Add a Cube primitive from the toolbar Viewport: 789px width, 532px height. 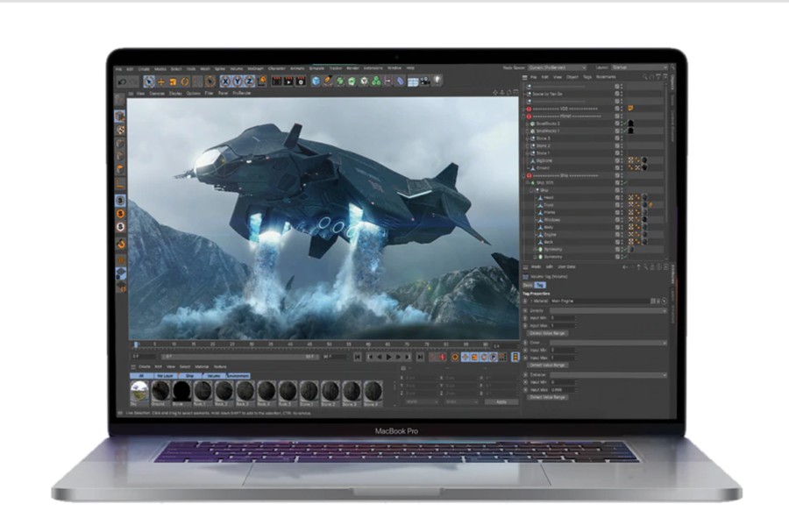point(316,81)
